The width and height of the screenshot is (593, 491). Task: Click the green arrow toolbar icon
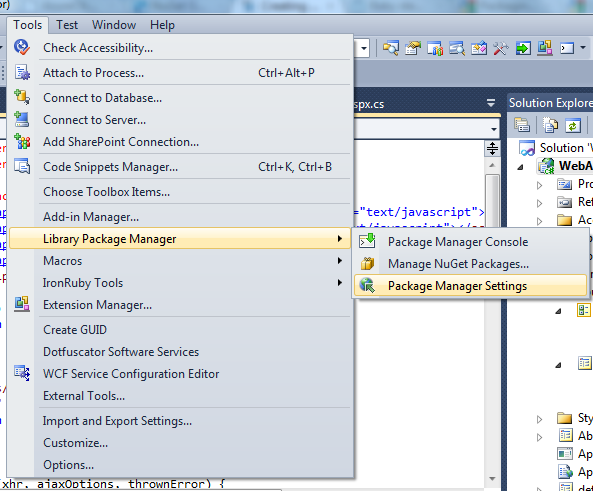click(523, 48)
